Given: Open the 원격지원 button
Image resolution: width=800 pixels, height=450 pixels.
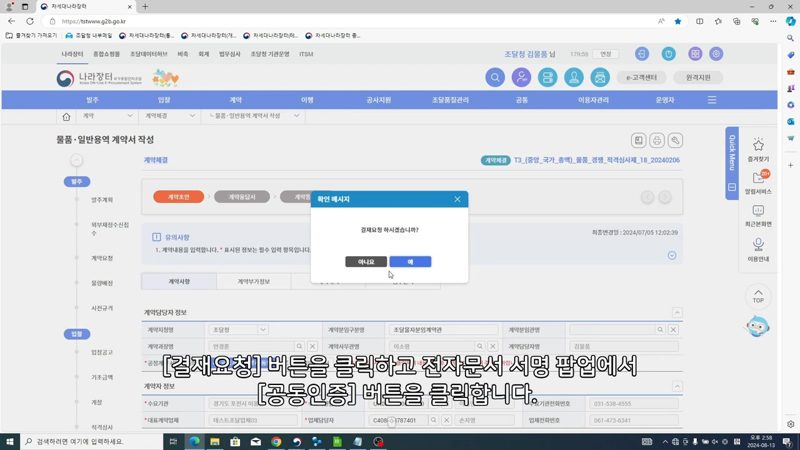Looking at the screenshot, I should (x=698, y=78).
